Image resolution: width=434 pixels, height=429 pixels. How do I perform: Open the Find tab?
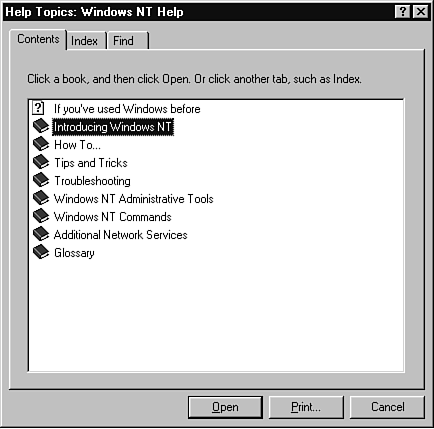127,41
